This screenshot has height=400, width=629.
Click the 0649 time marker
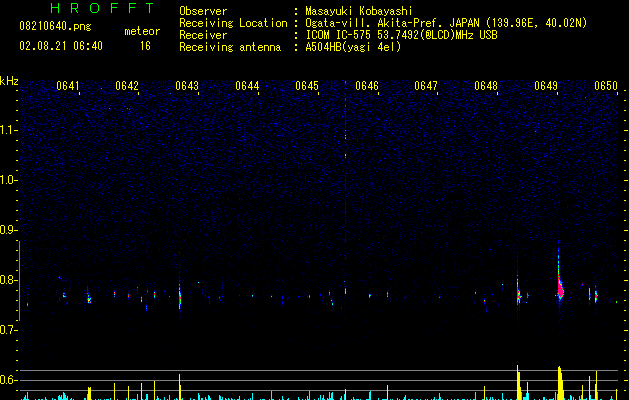click(546, 86)
